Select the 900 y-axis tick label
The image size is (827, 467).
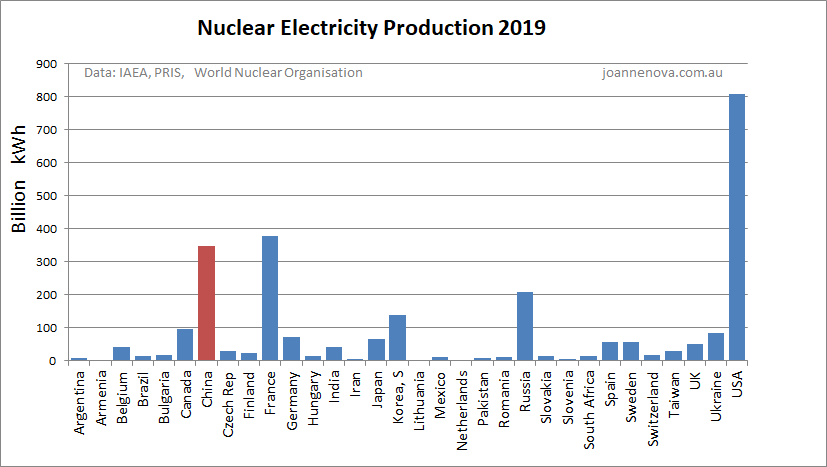tap(43, 64)
